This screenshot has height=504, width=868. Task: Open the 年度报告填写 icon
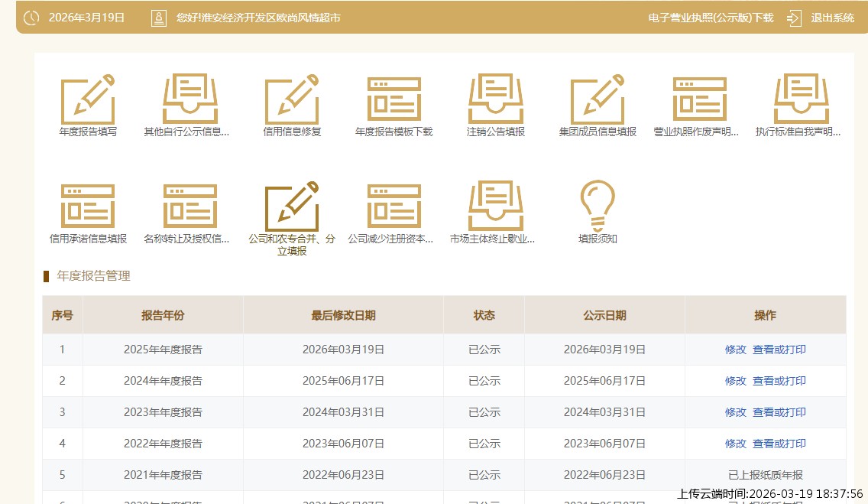point(88,100)
